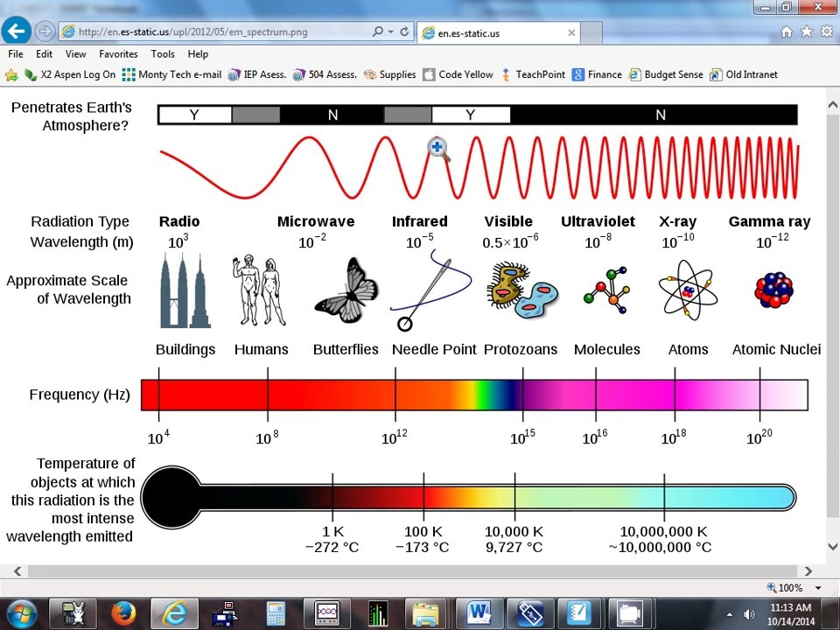Viewport: 840px width, 630px height.
Task: Switch to Microsoft Word in the taskbar
Action: click(x=479, y=613)
